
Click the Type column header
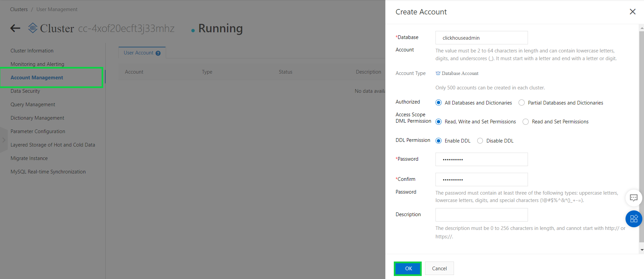pos(207,72)
